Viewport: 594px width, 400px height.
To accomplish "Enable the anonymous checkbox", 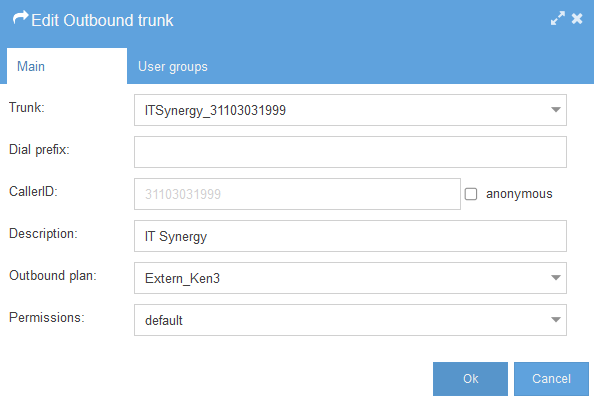I will click(x=471, y=194).
